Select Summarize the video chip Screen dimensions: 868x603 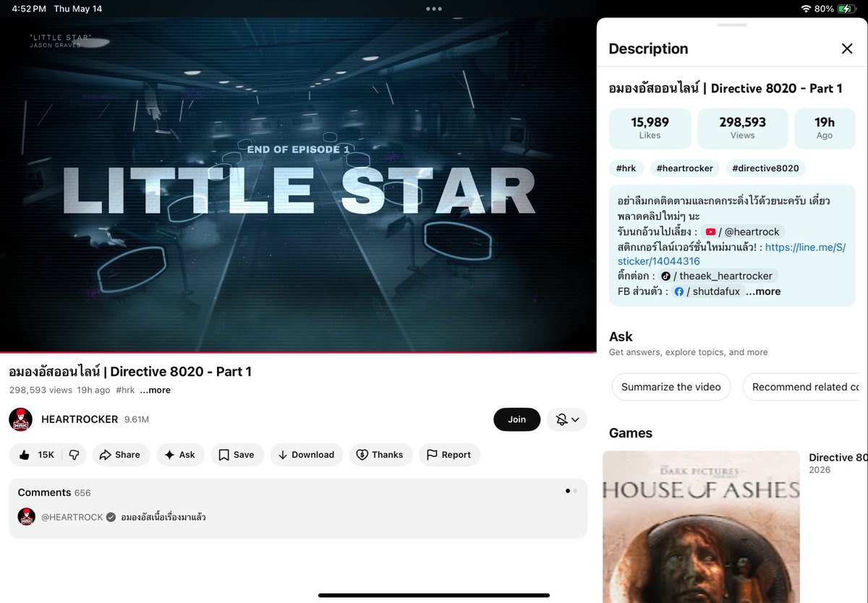[x=671, y=387]
